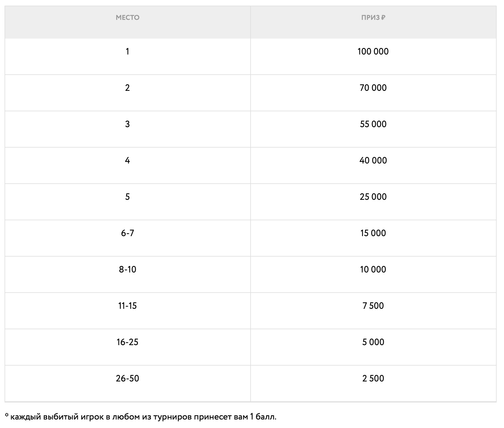Click the 70 000 prize value
This screenshot has height=428, width=504.
tap(373, 88)
